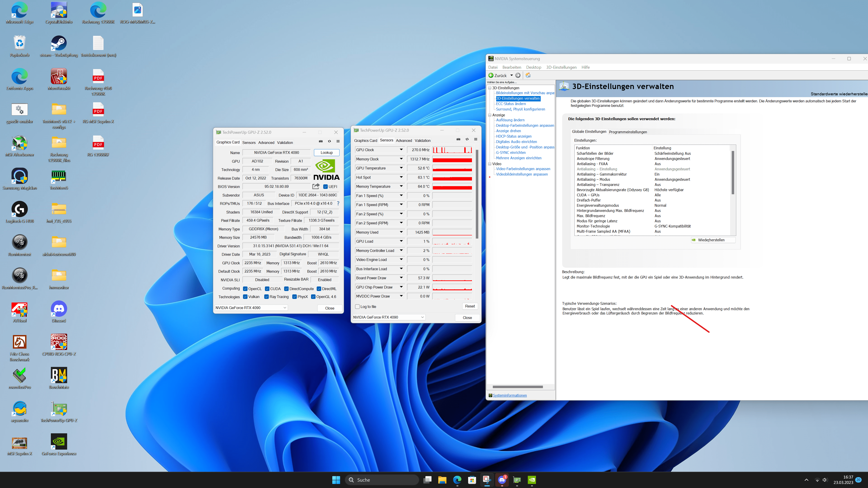The width and height of the screenshot is (868, 488).
Task: Click the forward arrow in NVIDIA Systemsteuerung toolbar
Action: pyautogui.click(x=518, y=75)
